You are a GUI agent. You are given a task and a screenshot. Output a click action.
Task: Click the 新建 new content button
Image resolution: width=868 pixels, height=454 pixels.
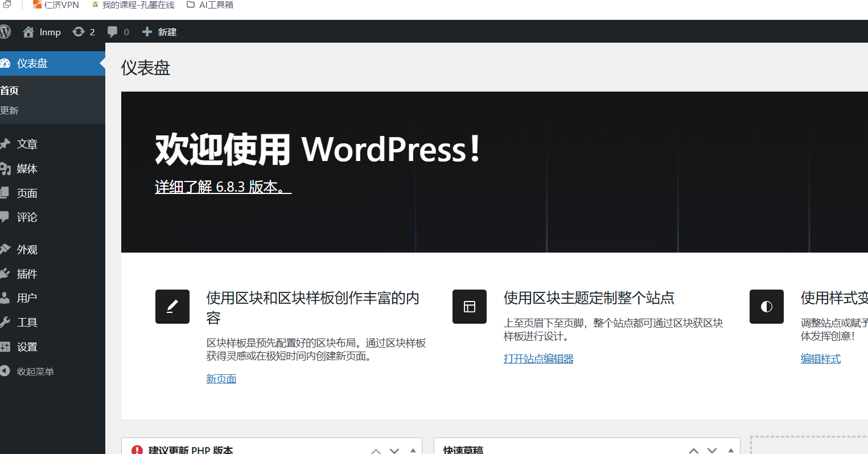point(159,32)
